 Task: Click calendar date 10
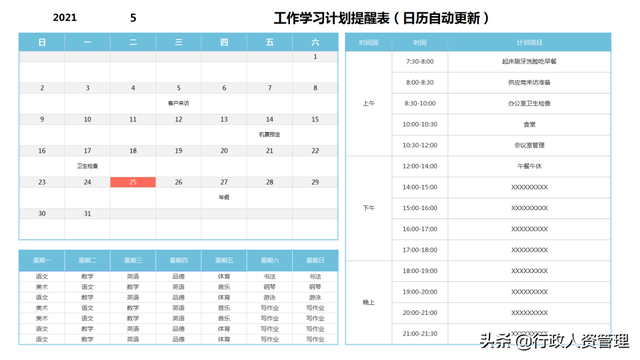87,119
